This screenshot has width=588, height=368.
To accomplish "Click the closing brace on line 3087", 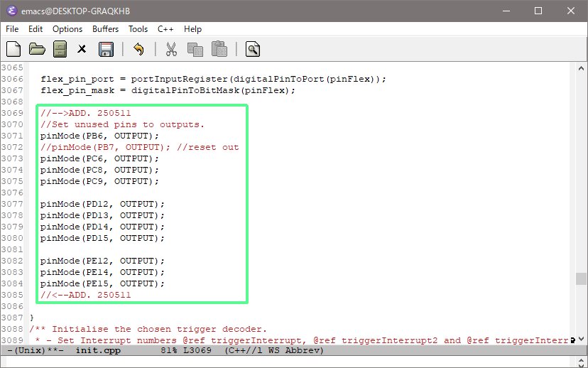I will coord(32,318).
